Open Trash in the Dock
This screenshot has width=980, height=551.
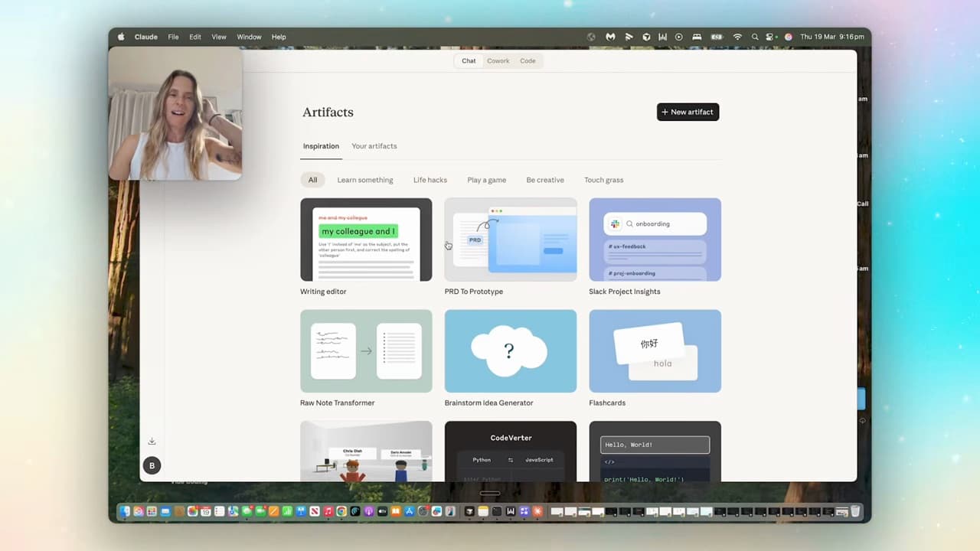coord(855,511)
